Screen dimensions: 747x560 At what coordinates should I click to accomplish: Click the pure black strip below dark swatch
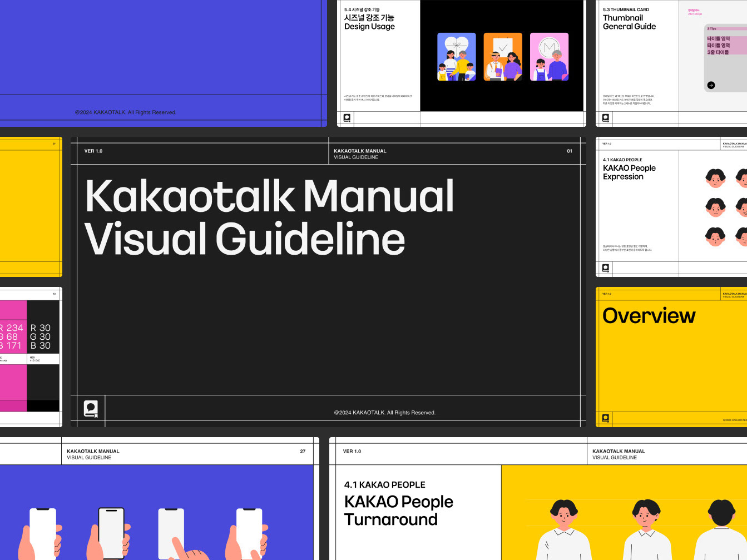tap(43, 406)
